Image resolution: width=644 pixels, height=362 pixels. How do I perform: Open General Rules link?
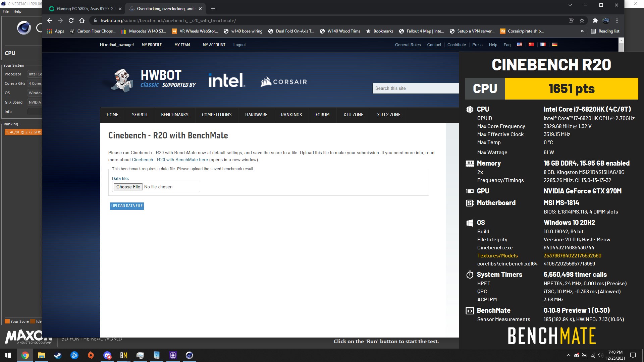(x=408, y=45)
